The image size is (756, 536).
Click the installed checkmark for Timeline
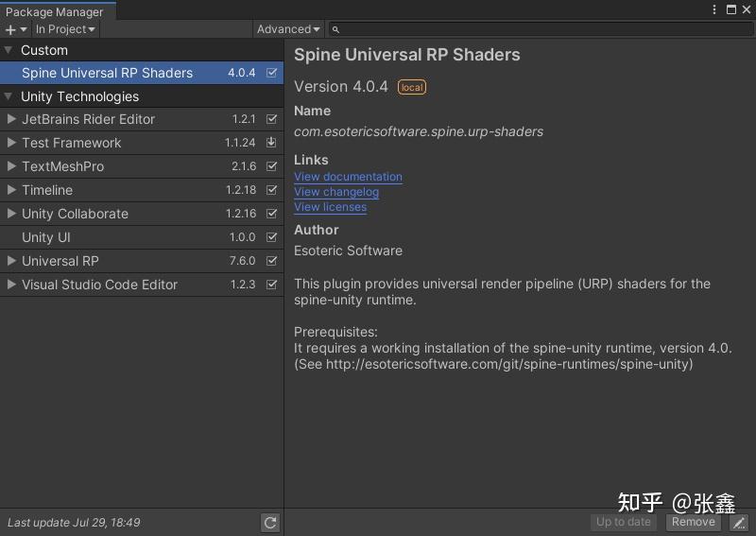click(x=272, y=190)
